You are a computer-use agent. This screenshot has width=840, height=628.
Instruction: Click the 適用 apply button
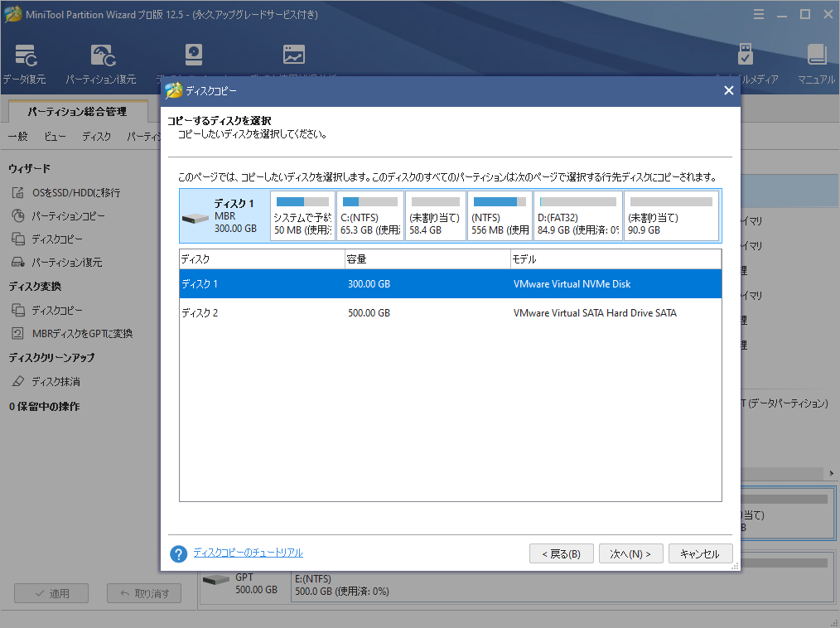[x=51, y=593]
